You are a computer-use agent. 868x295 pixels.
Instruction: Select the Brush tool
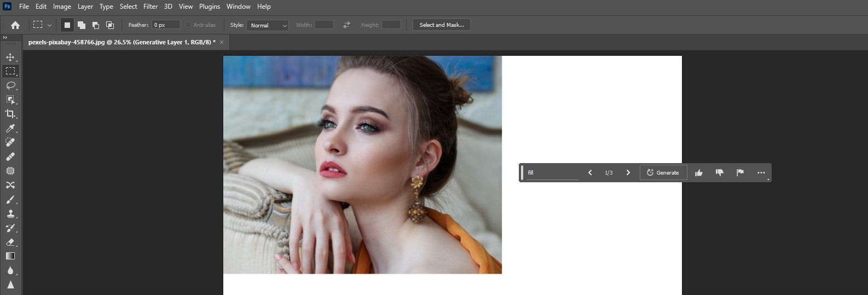[x=10, y=199]
